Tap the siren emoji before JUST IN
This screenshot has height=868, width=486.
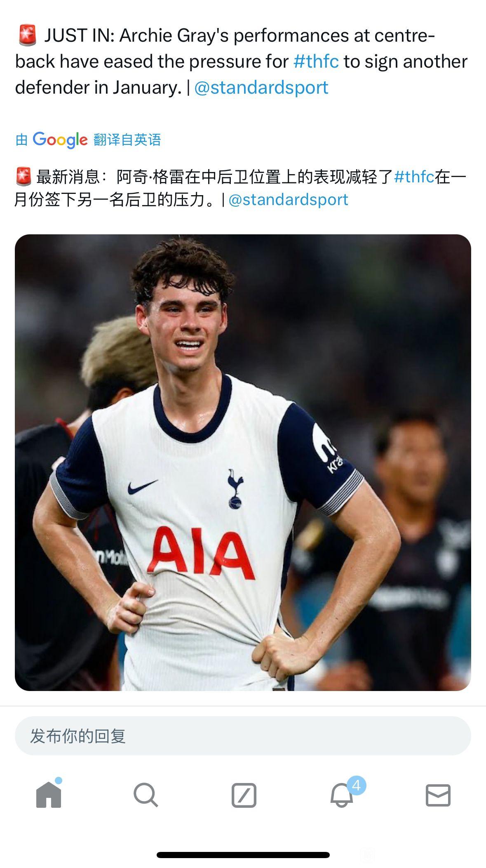pyautogui.click(x=28, y=35)
